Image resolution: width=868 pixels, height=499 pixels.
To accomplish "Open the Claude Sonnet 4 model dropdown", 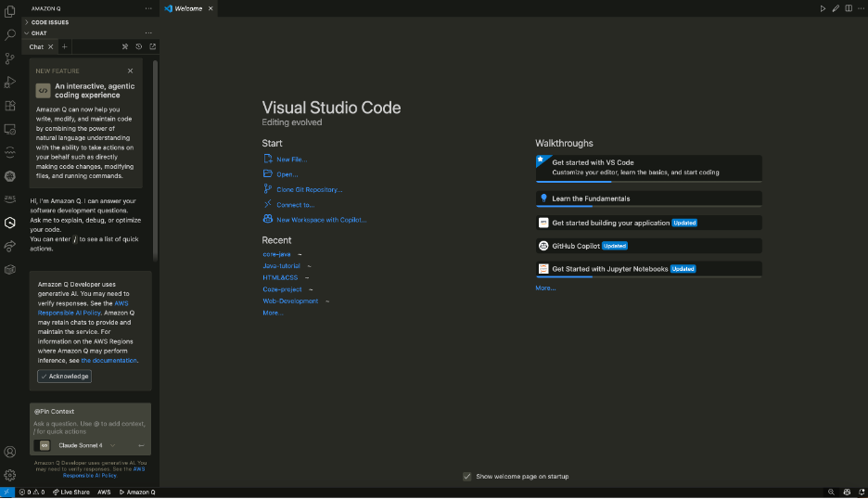I will tap(86, 445).
